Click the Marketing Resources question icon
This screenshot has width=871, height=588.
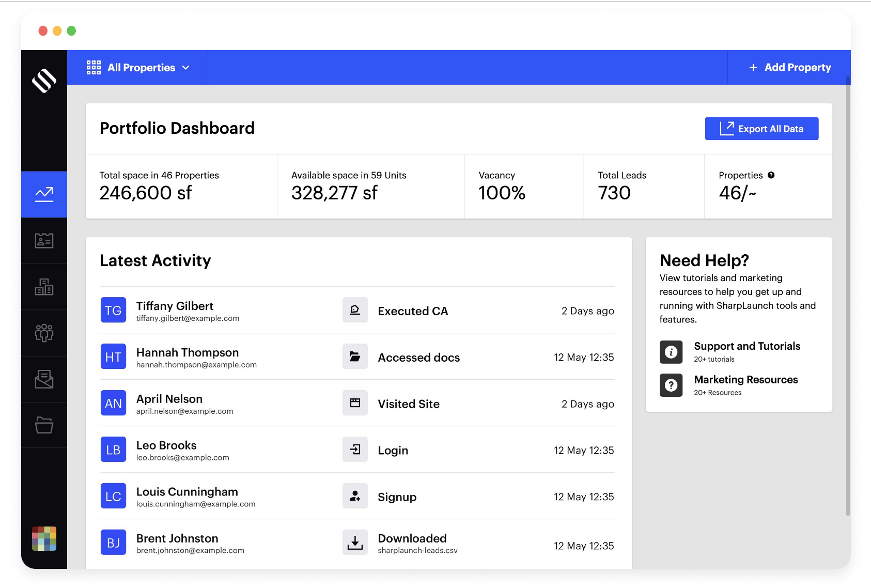click(x=671, y=385)
